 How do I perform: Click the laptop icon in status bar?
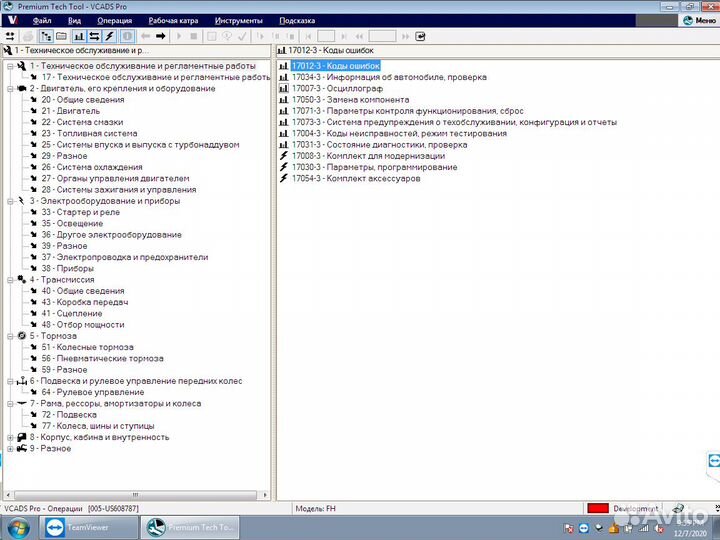pos(678,508)
